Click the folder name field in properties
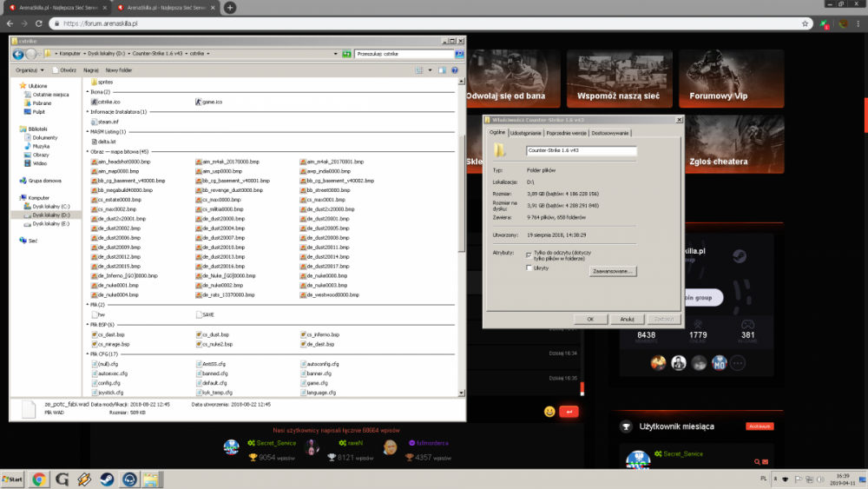 582,150
